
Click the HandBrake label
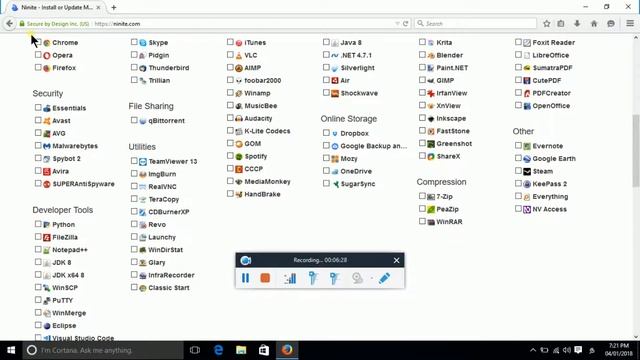(262, 194)
